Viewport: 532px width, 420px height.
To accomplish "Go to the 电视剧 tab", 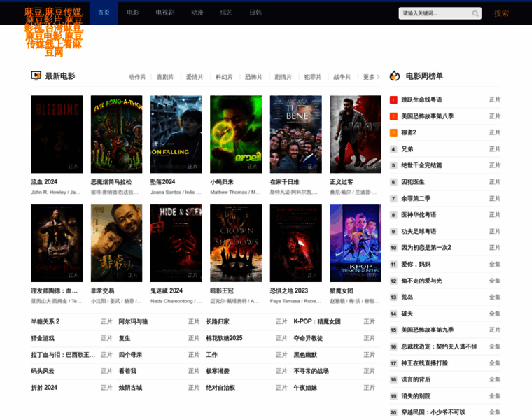I will tap(165, 13).
